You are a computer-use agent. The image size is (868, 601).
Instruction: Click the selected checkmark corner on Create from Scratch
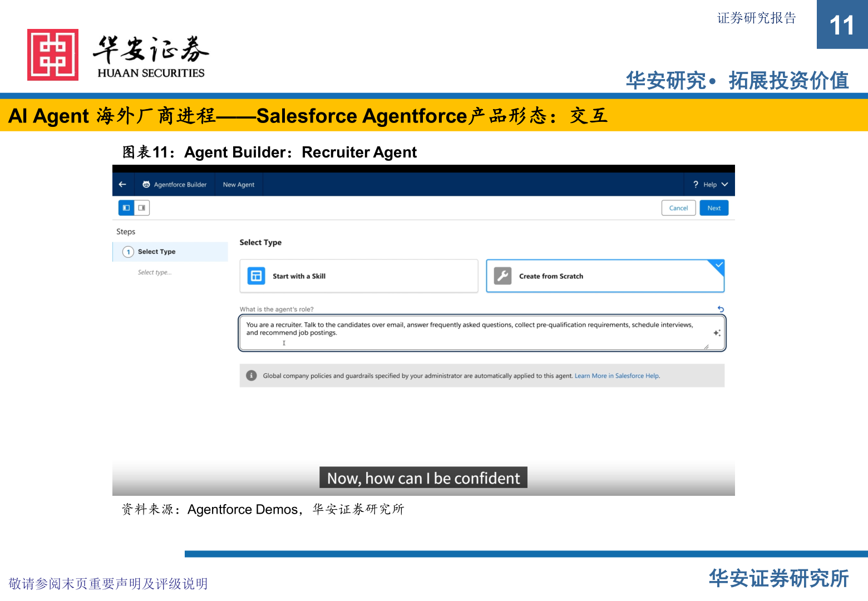click(x=718, y=265)
